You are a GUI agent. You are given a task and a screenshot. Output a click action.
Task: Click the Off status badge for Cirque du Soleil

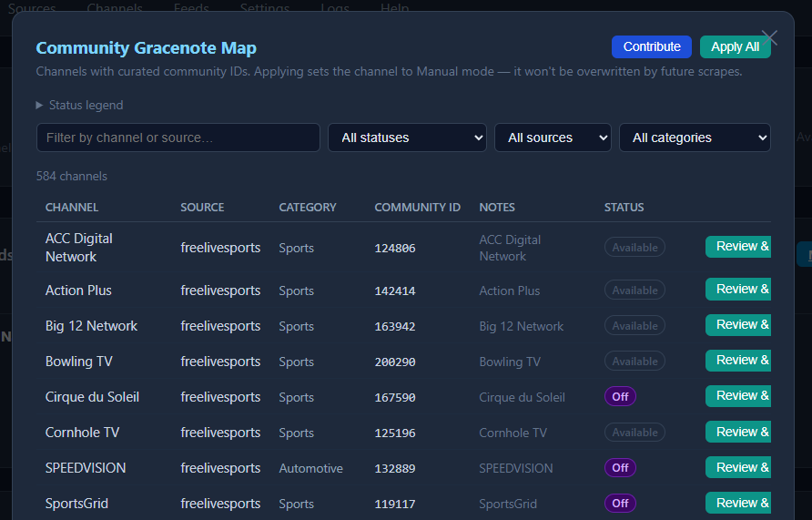(620, 397)
